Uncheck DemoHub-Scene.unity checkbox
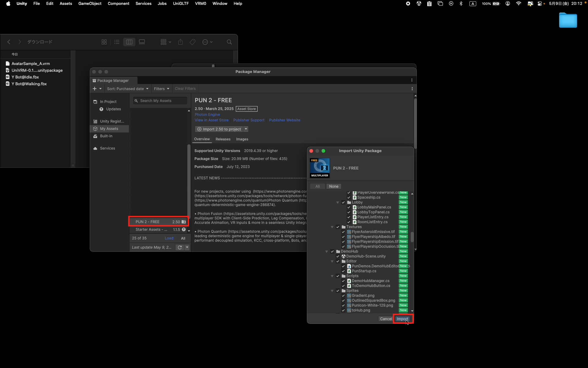Viewport: 588px width, 368px height. (x=338, y=256)
